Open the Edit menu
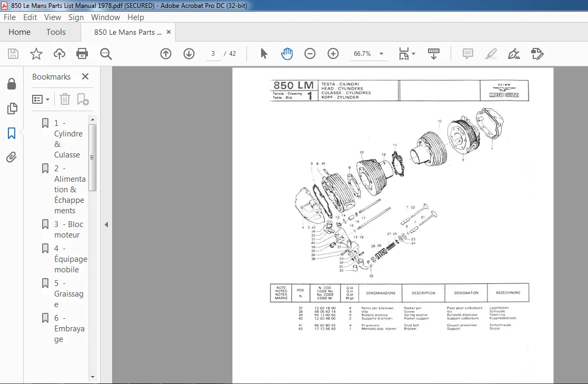The image size is (588, 384). [x=30, y=17]
